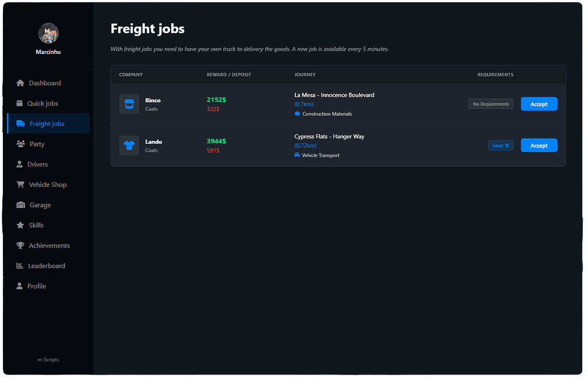Click the (0.72km) distance text
588x379 pixels.
click(x=305, y=145)
